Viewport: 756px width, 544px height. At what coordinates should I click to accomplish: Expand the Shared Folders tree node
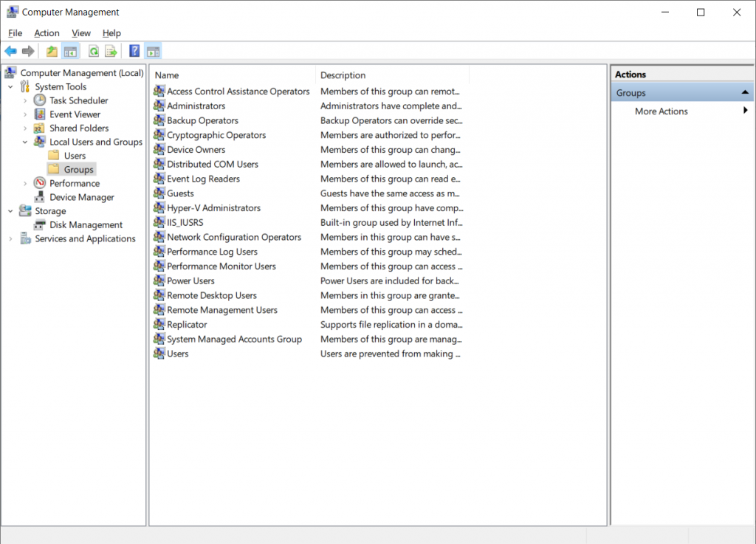[x=25, y=128]
